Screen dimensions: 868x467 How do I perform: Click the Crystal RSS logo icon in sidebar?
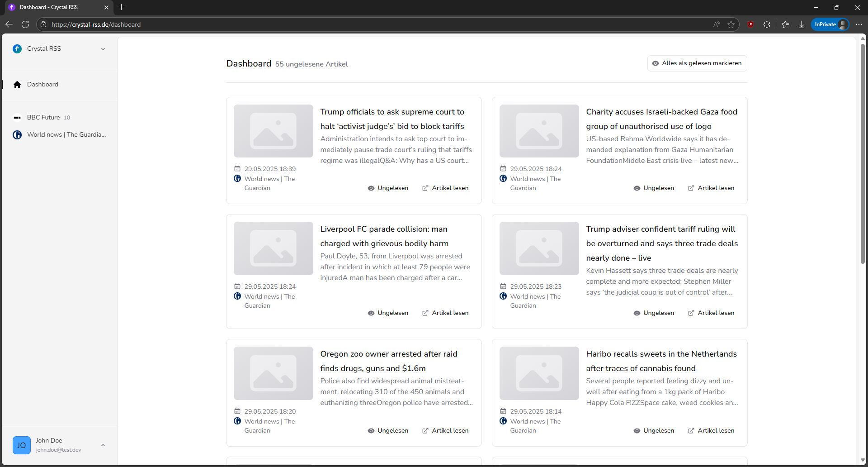(17, 49)
